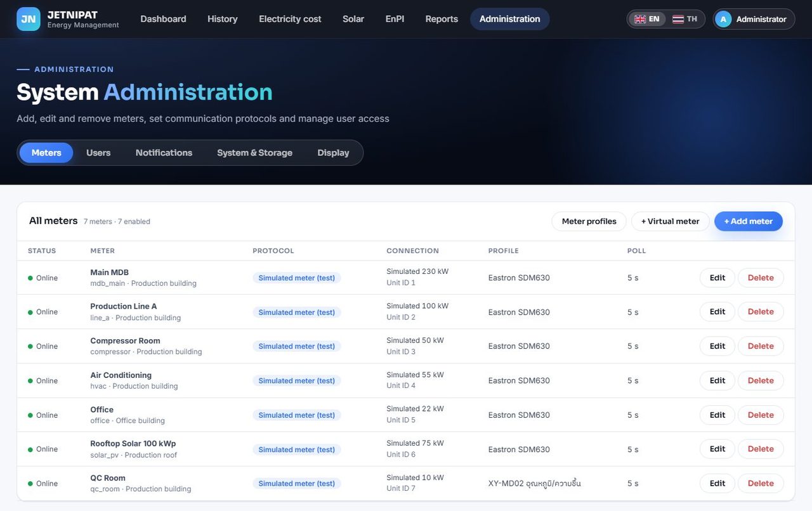
Task: Delete the Air Conditioning meter
Action: [x=761, y=380]
